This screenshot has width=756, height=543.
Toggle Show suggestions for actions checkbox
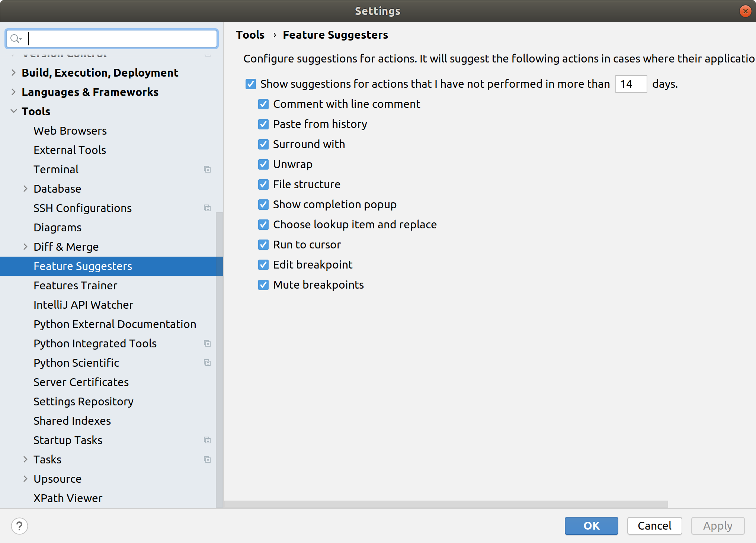251,84
